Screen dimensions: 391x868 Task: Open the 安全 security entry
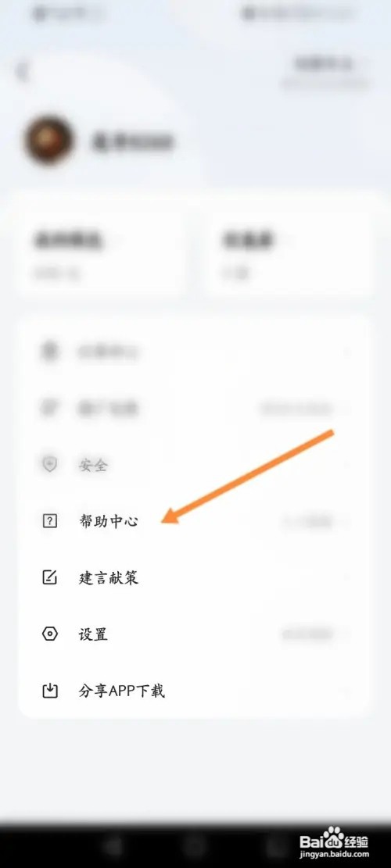195,464
